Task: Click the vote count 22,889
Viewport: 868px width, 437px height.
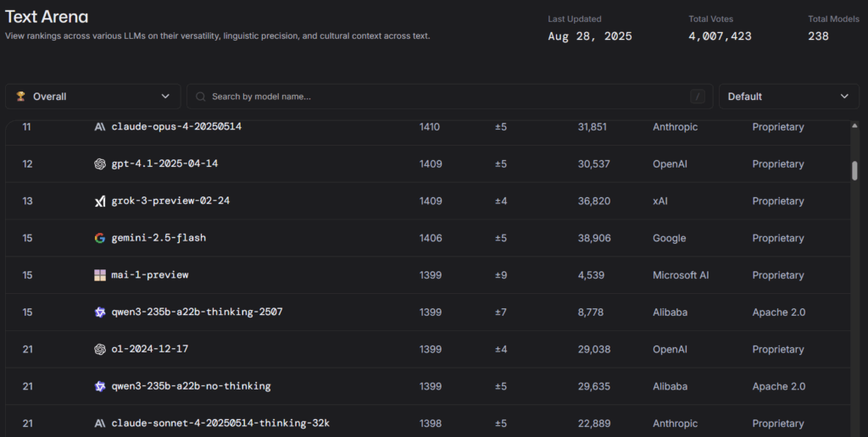Action: pos(594,423)
